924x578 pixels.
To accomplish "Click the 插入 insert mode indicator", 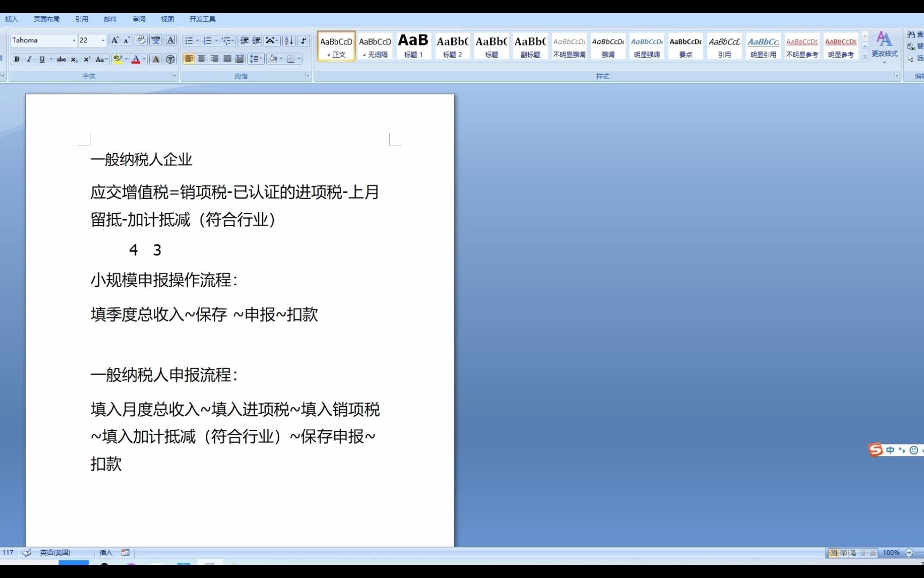I will [106, 553].
